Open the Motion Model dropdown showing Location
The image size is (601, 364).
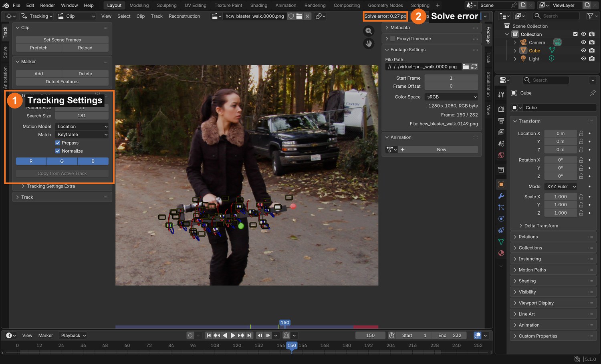[x=82, y=127]
